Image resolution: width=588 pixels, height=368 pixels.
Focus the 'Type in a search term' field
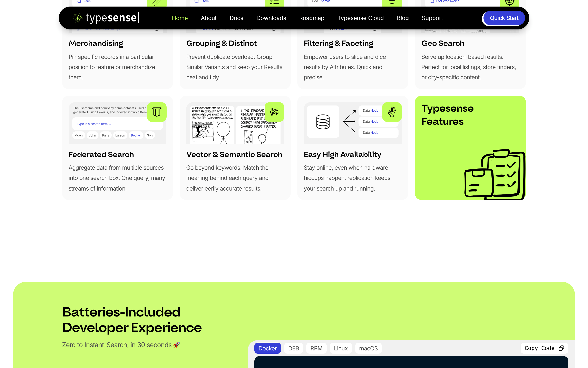coord(117,124)
